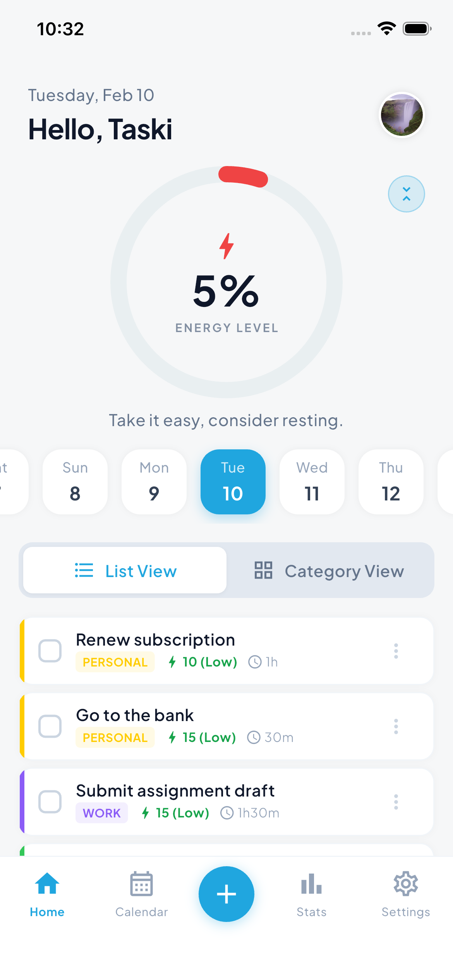Tap the waterfall profile avatar
Image resolution: width=453 pixels, height=980 pixels.
[402, 115]
